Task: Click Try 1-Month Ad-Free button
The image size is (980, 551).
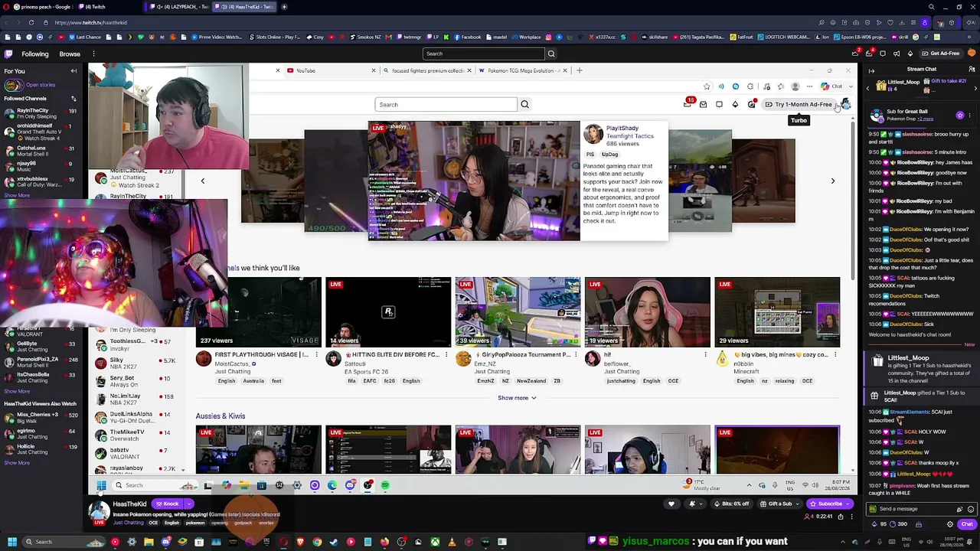Action: click(799, 105)
